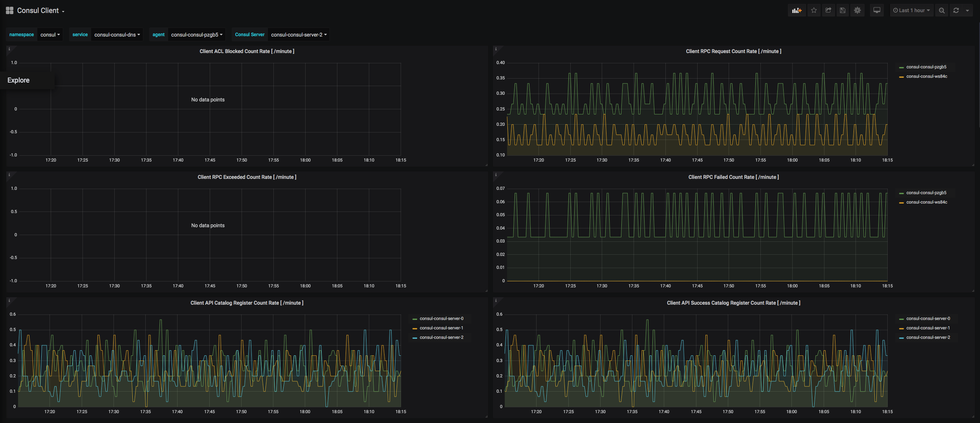Zoom out time range with magnifier icon
This screenshot has width=980, height=423.
(x=942, y=11)
